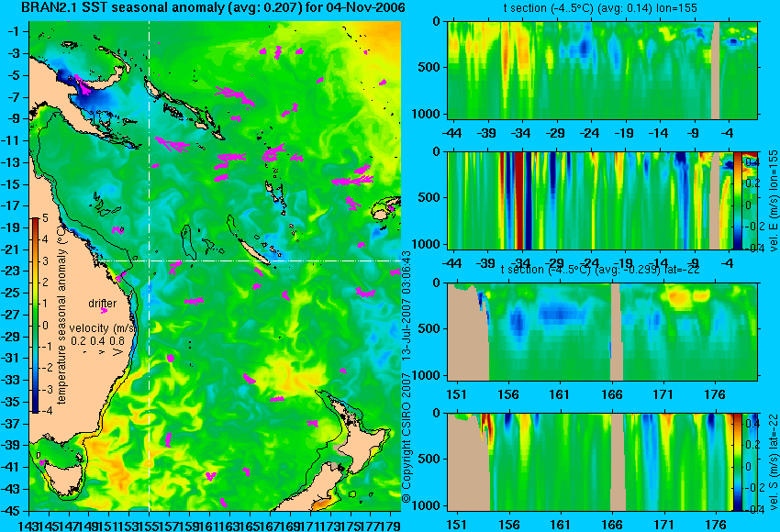Click the dark red band near -34 in east velocity panel

[518, 200]
